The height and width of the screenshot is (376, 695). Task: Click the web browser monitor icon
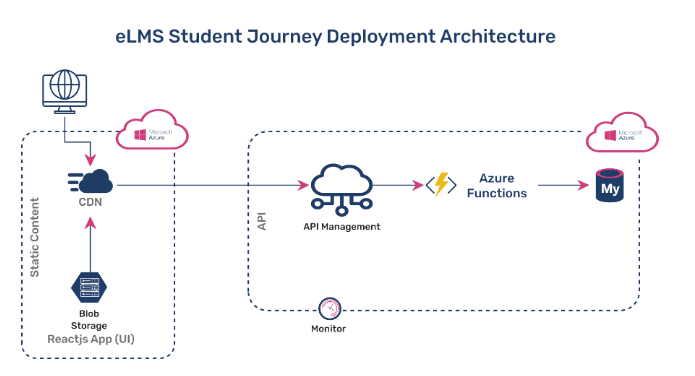65,91
